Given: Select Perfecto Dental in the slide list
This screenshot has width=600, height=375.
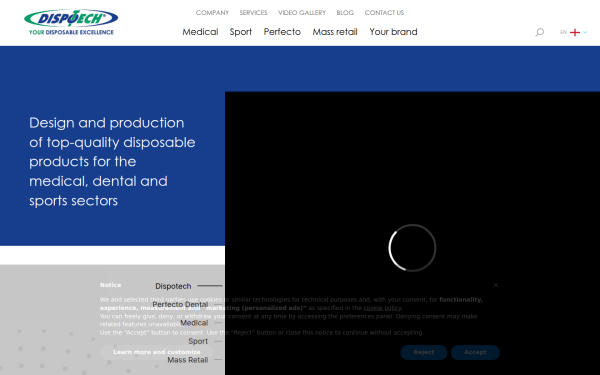Looking at the screenshot, I should pos(180,305).
